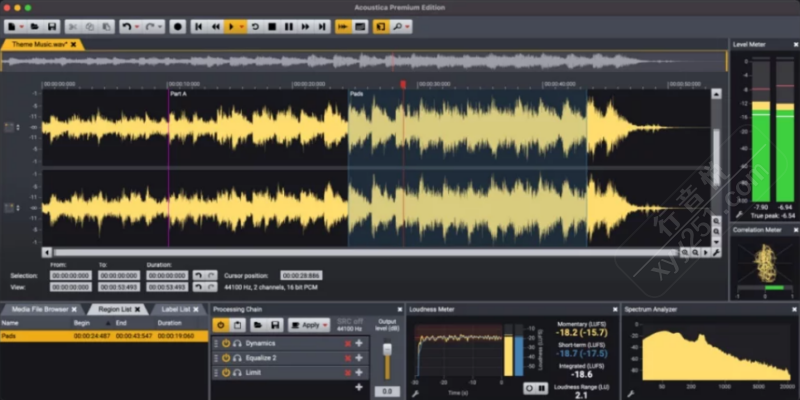
Task: Click the Stop button
Action: point(272,27)
